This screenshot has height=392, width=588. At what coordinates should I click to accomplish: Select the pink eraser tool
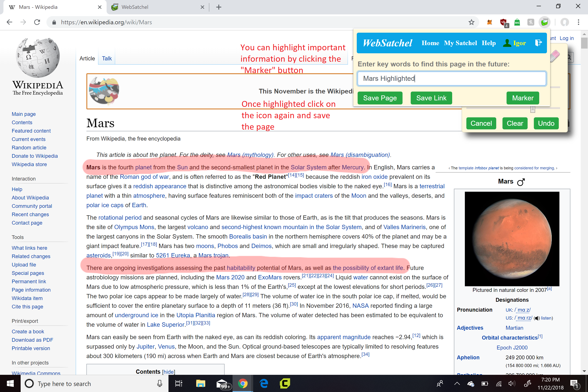(555, 55)
